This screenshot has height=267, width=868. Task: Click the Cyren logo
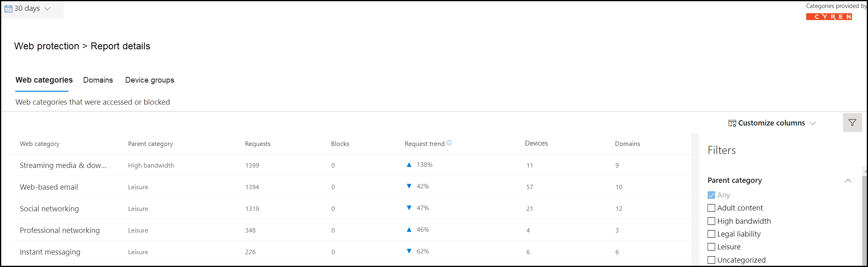(829, 16)
